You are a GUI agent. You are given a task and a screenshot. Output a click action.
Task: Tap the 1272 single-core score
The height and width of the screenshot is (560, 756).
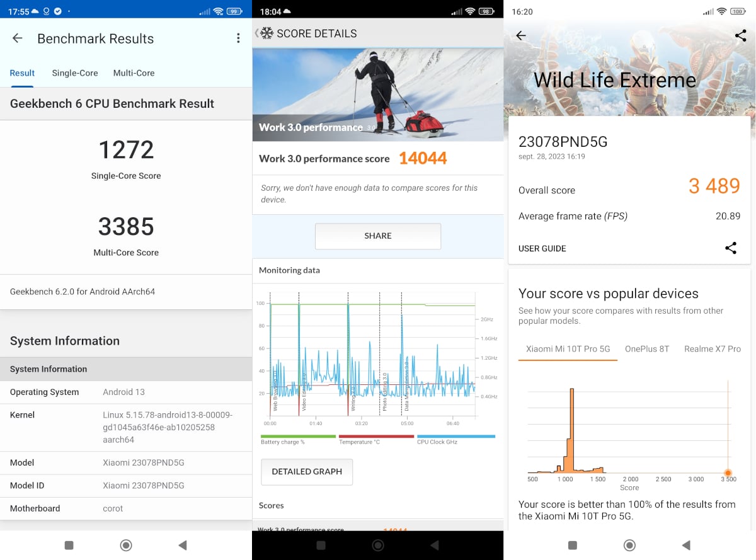[x=126, y=150]
